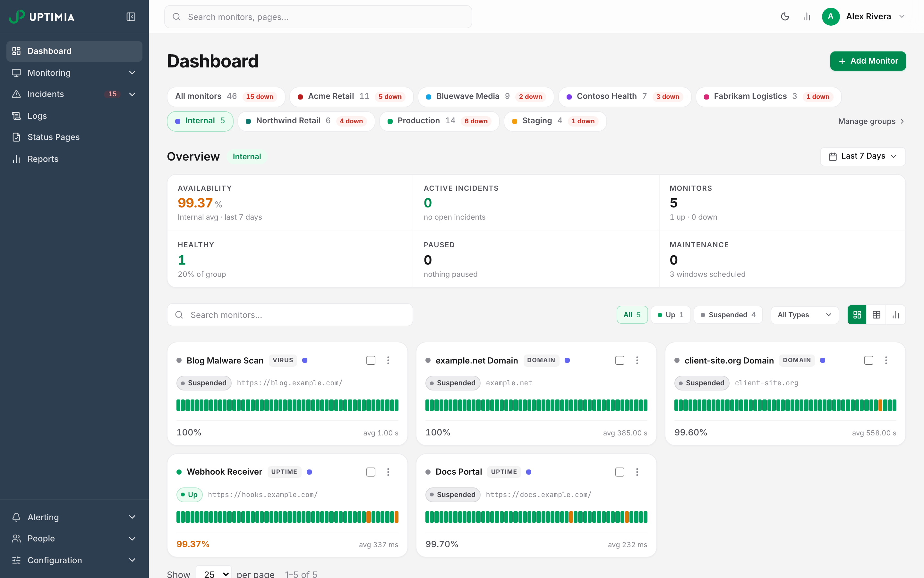Select the Acme Retail group
The width and height of the screenshot is (924, 578).
351,96
